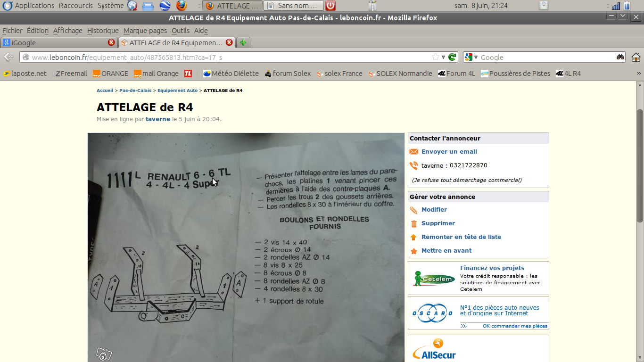Open the mail Orange bookmark
The width and height of the screenshot is (644, 362).
[x=156, y=74]
